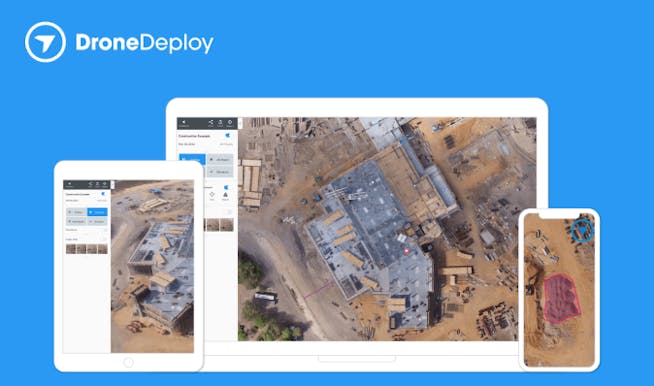
Task: Select the triangle volume tool on laptop sidebar
Action: point(225,195)
